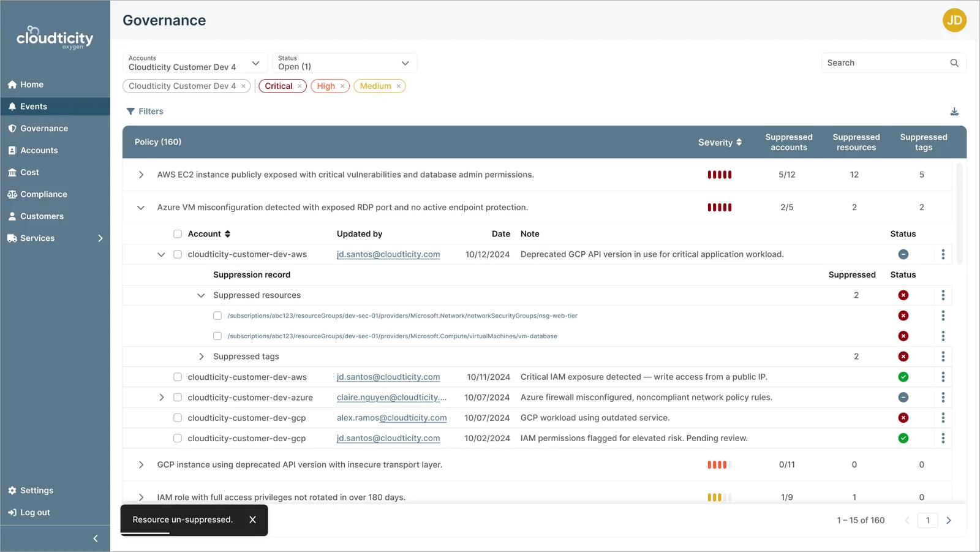
Task: Go to next page of policies
Action: pos(949,520)
